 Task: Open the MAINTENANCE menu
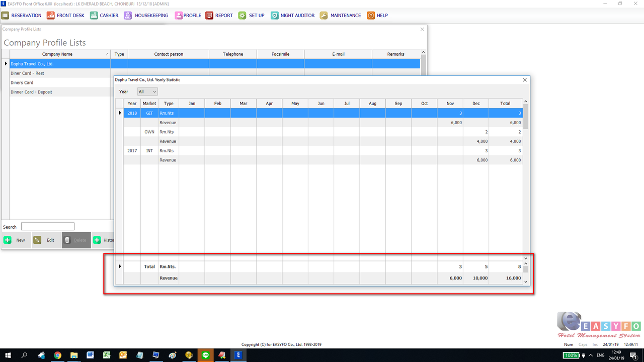click(341, 16)
